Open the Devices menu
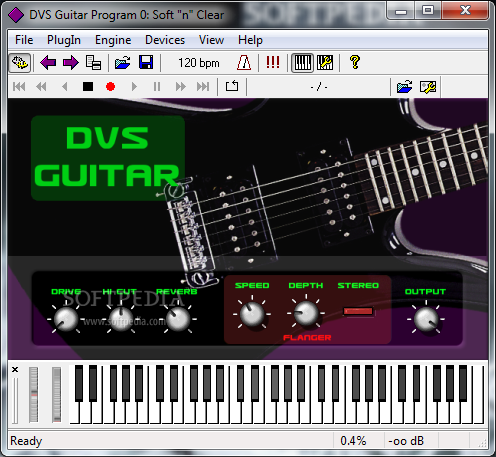496x457 pixels. (165, 40)
